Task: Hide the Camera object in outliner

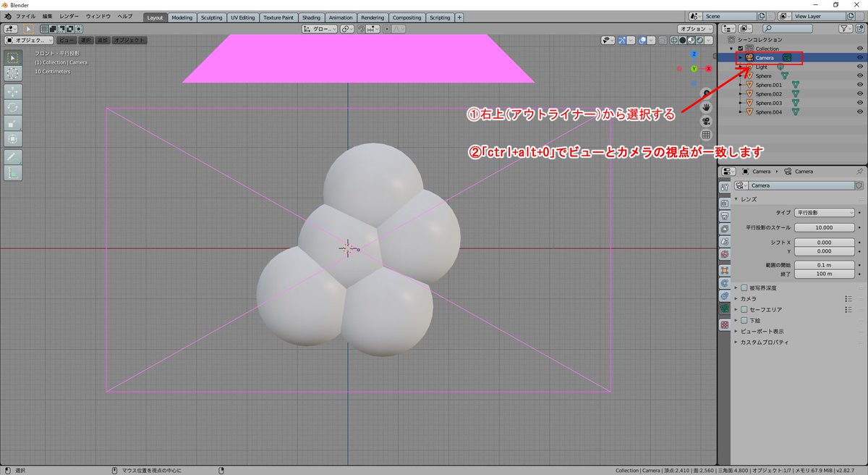Action: click(x=860, y=57)
